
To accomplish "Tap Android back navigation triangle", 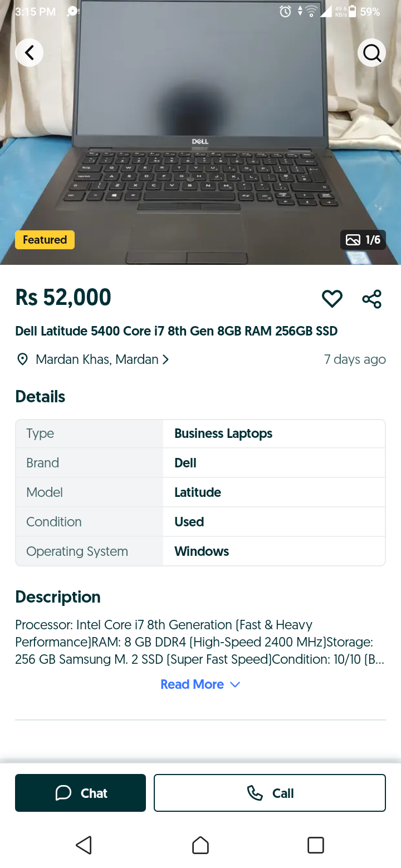I will click(84, 845).
